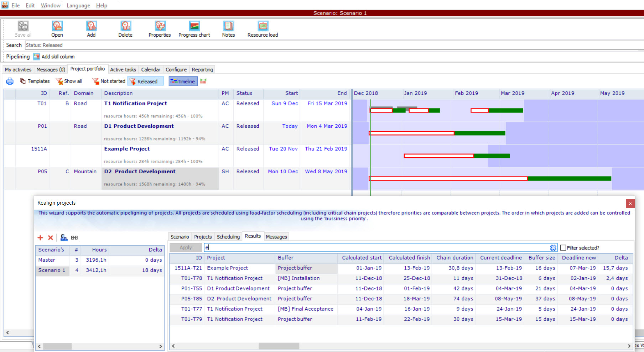
Task: Open the Scheduling tab in wizard
Action: coord(228,237)
